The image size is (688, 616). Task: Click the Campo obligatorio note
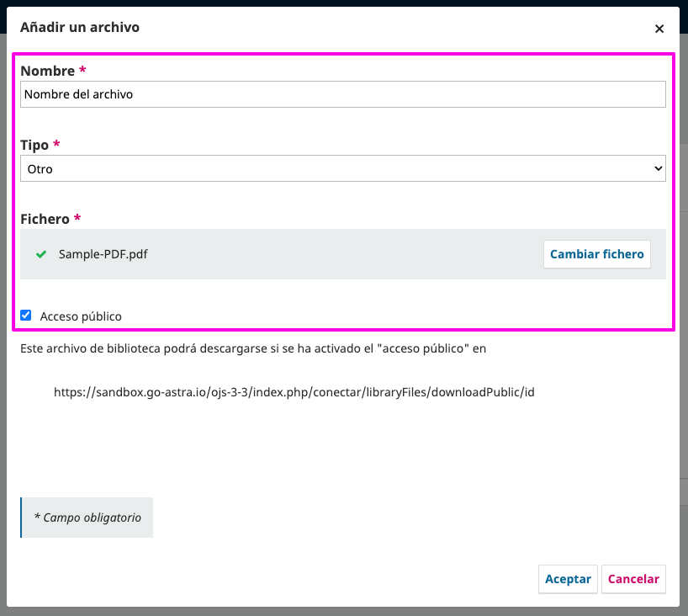87,518
